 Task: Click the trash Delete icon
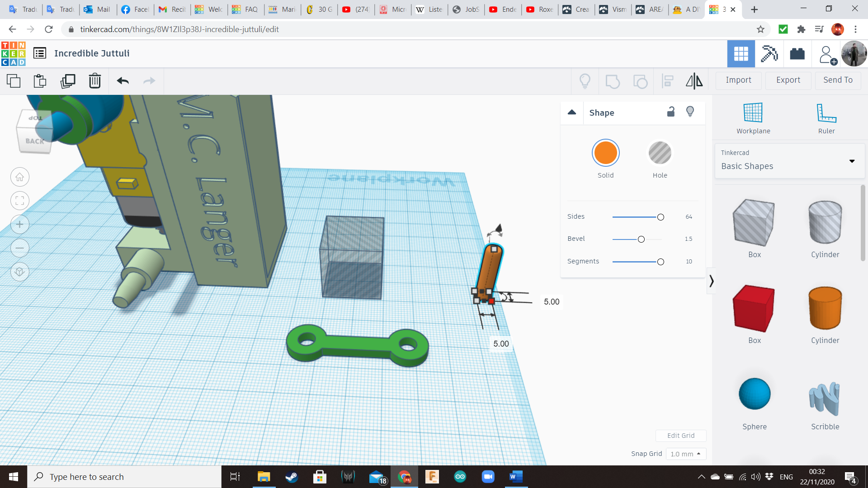click(x=95, y=81)
